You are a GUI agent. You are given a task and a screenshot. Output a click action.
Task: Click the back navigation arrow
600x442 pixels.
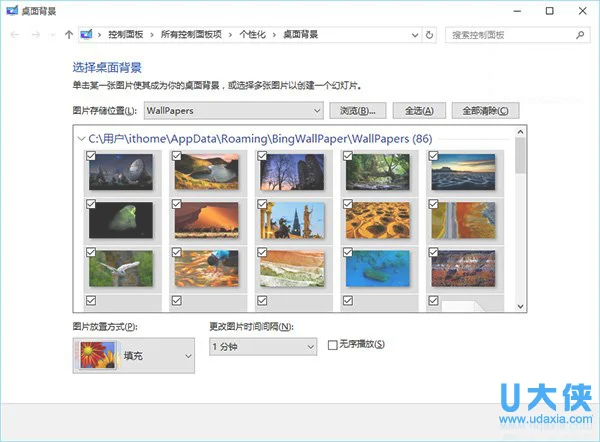(x=15, y=35)
